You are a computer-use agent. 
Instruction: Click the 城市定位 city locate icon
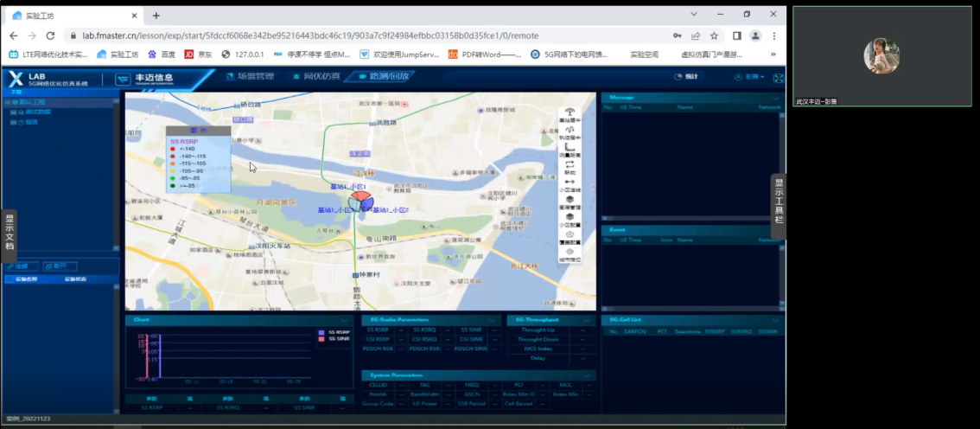570,253
